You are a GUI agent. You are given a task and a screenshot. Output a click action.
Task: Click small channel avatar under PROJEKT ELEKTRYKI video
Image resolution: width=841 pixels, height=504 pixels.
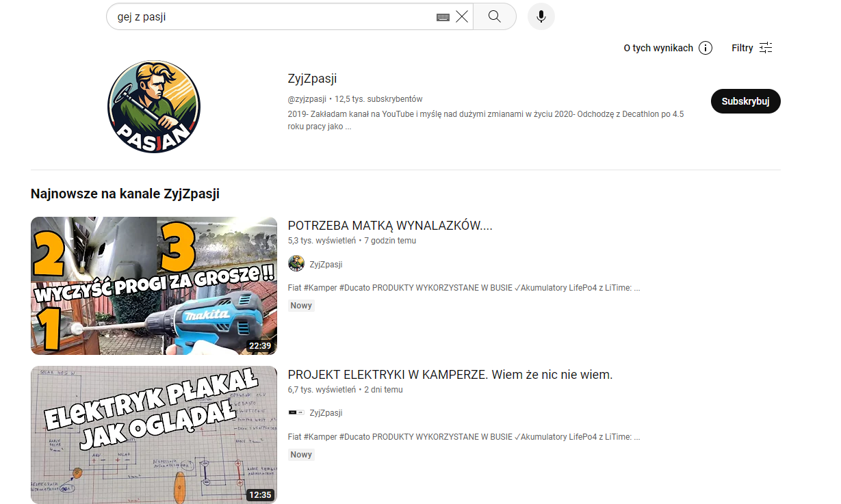296,413
